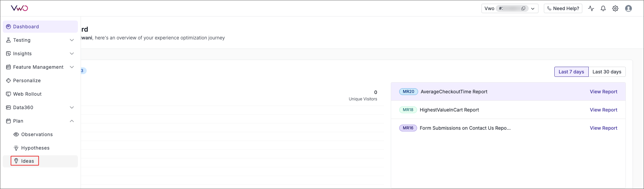Click the Feature Management icon
644x189 pixels.
8,67
